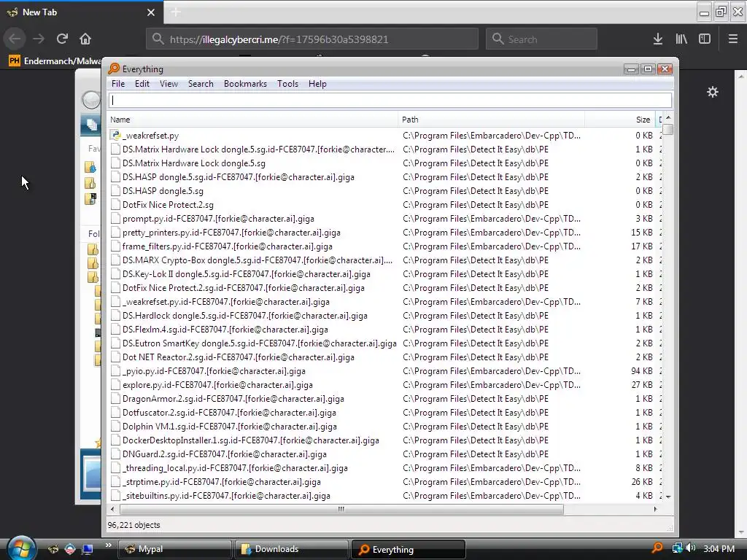The height and width of the screenshot is (560, 747).
Task: Sort by the Path column header
Action: coord(491,120)
